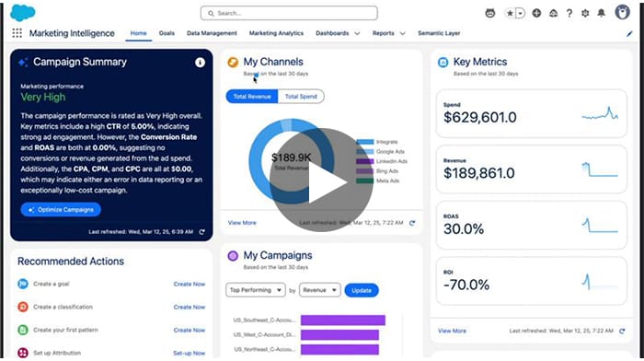644x361 pixels.
Task: Click the Search input field
Action: pyautogui.click(x=289, y=13)
